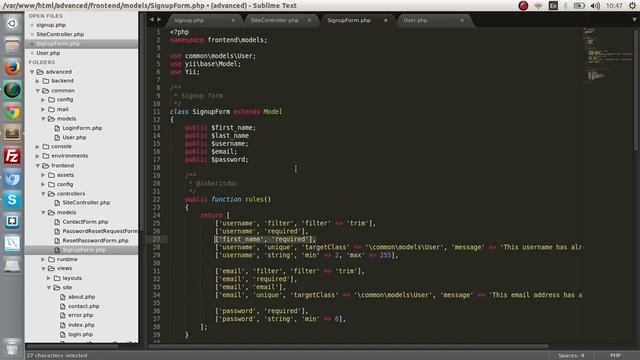Open LoginForm.php in sidebar
Viewport: 640px width, 360px height.
[x=82, y=128]
